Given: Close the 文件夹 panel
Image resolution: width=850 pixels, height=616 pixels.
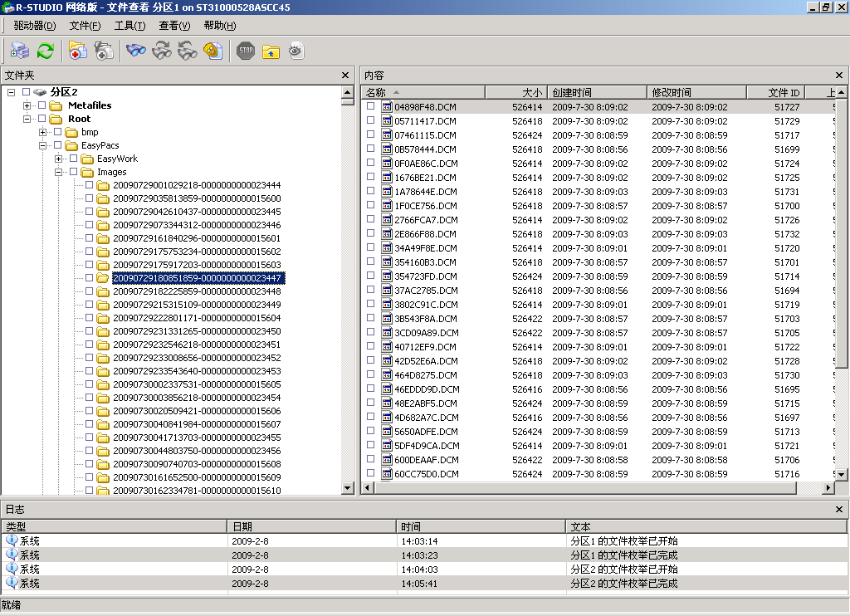Looking at the screenshot, I should 345,76.
